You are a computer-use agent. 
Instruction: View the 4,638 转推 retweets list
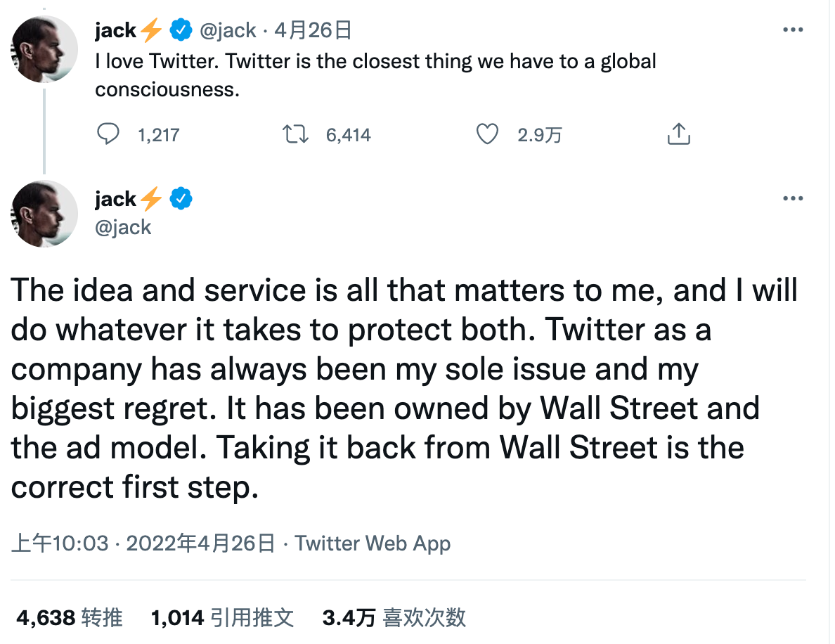coord(69,618)
